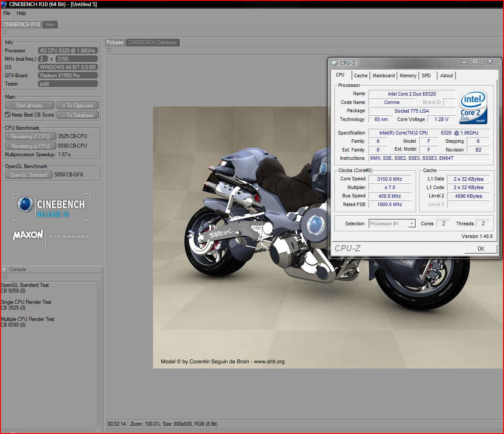
Task: Run Rendering (1 CPU) benchmark
Action: (x=30, y=136)
